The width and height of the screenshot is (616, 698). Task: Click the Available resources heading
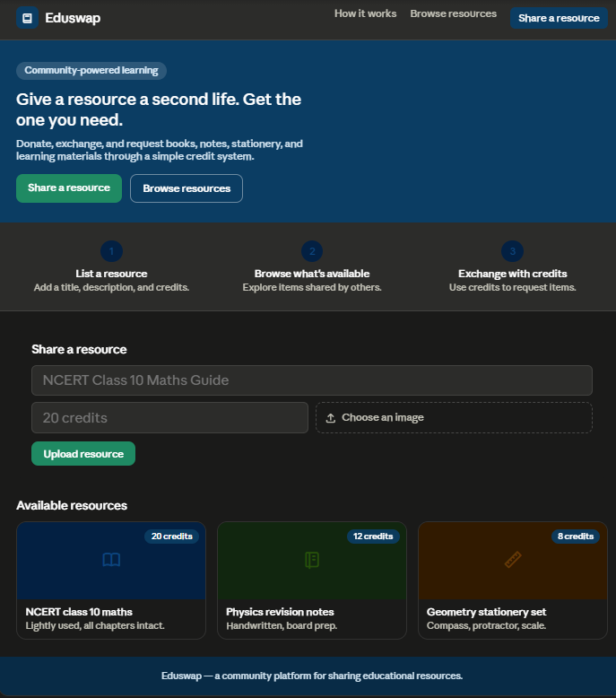pos(72,506)
